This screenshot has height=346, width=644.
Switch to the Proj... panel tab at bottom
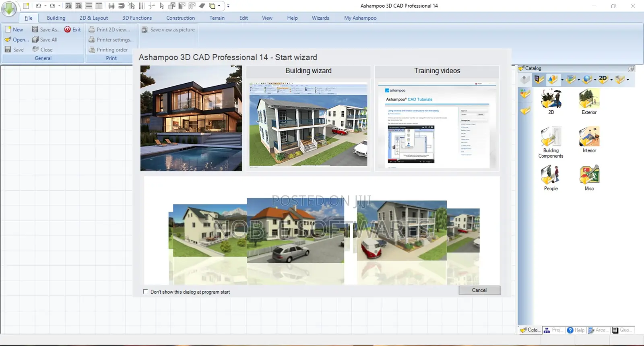(553, 330)
